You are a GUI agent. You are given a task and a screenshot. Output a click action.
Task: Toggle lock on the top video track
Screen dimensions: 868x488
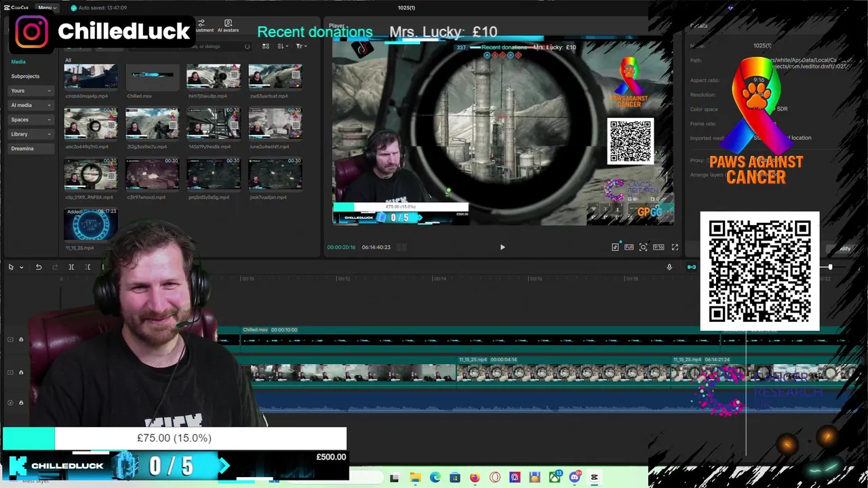(x=21, y=340)
